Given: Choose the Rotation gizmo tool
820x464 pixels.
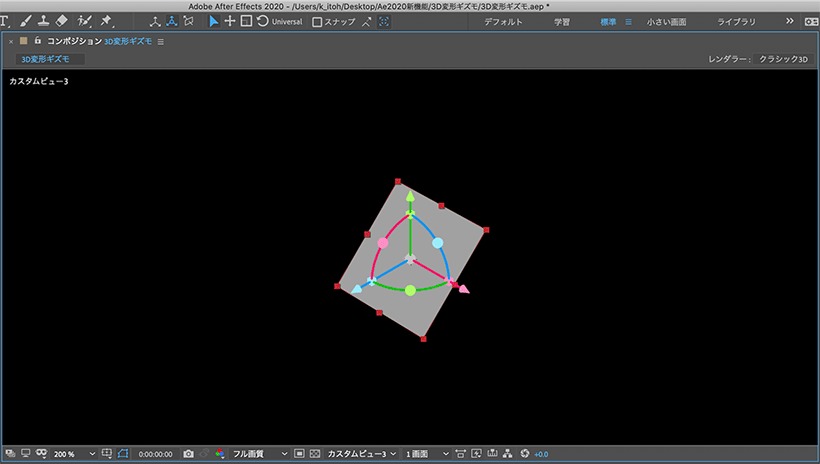Looking at the screenshot, I should [x=263, y=21].
